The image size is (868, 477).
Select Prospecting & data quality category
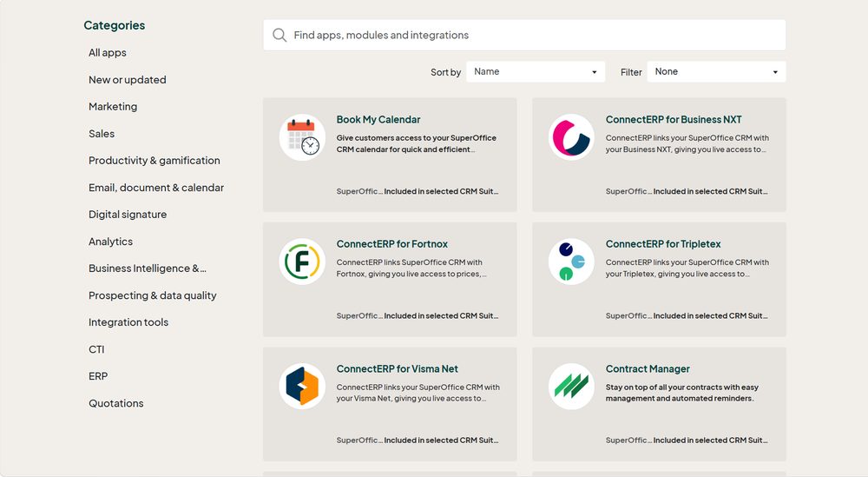tap(152, 295)
